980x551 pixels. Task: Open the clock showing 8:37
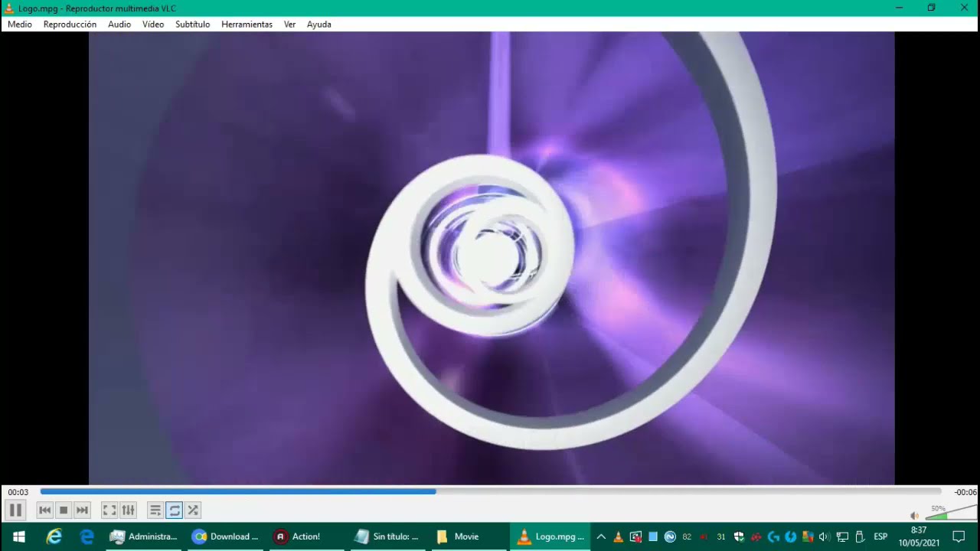919,536
